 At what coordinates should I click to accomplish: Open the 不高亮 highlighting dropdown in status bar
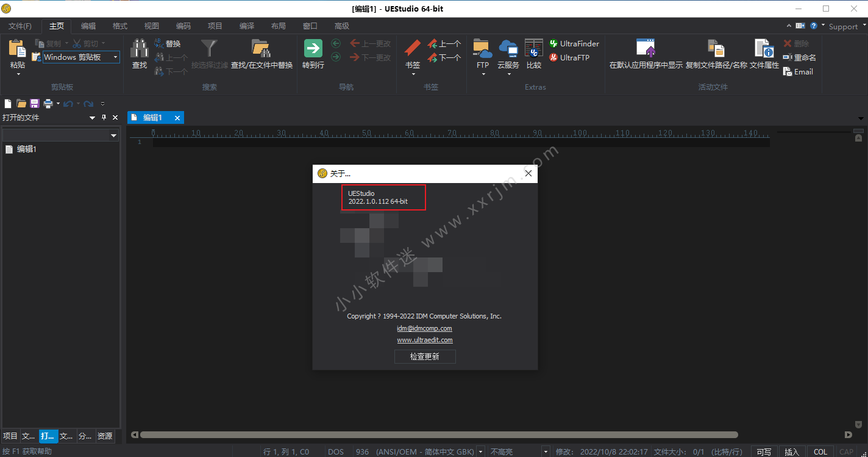[x=546, y=452]
